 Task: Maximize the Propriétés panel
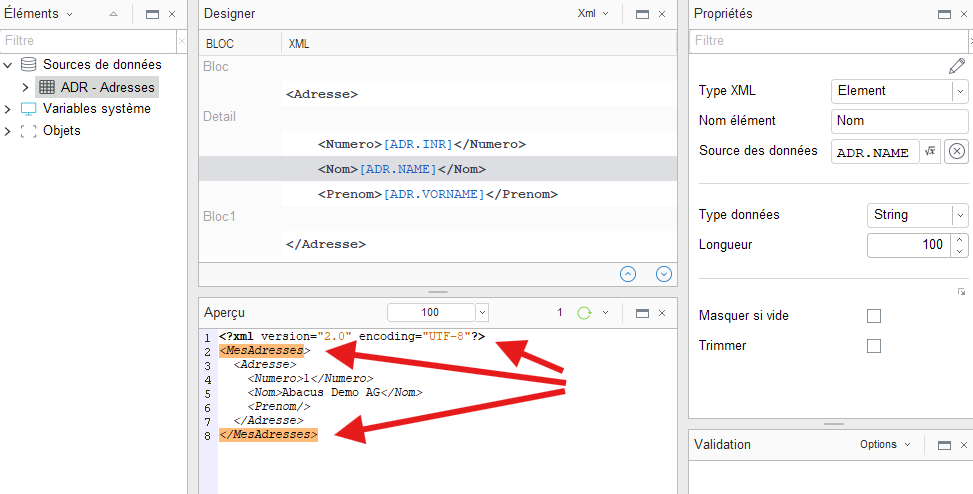(x=944, y=14)
